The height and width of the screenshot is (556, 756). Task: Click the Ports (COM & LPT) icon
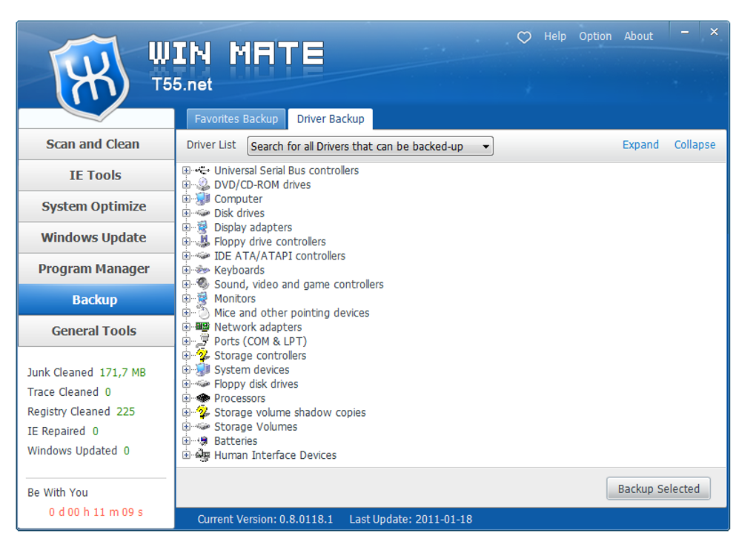[x=202, y=341]
